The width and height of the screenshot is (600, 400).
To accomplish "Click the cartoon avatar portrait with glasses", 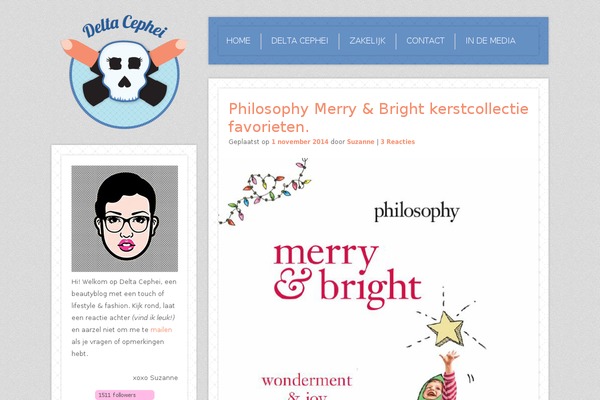I will tap(125, 219).
